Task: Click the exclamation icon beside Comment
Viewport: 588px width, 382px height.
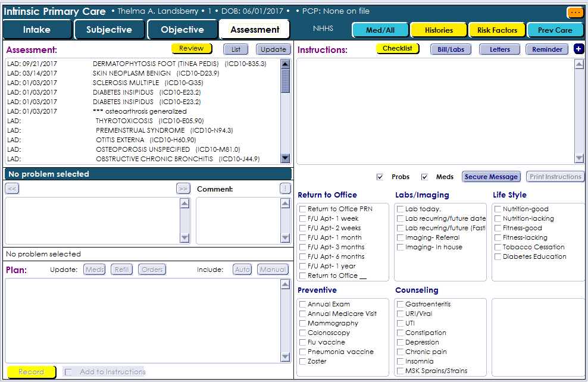Action: pos(285,189)
